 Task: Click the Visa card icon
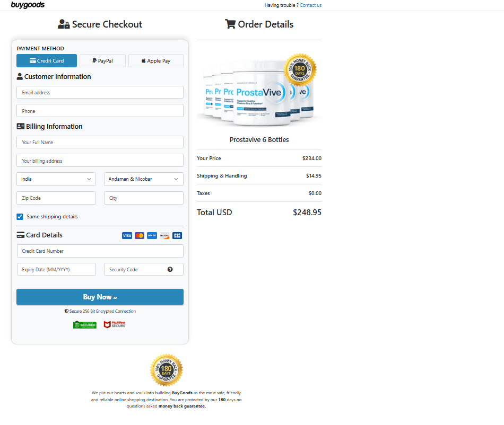point(127,235)
